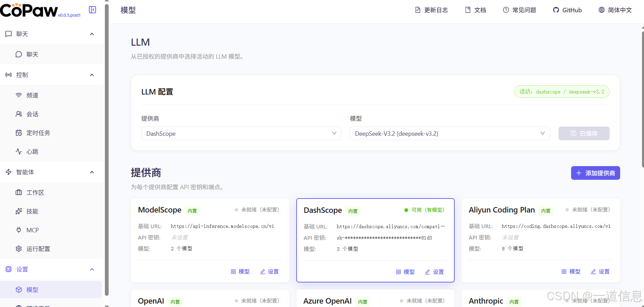Image resolution: width=644 pixels, height=307 pixels.
Task: Open the 定时任务 scheduled tasks page
Action: [x=51, y=133]
